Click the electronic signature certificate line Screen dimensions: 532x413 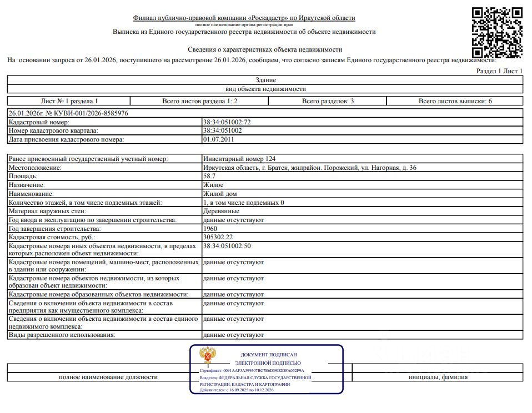pos(252,371)
